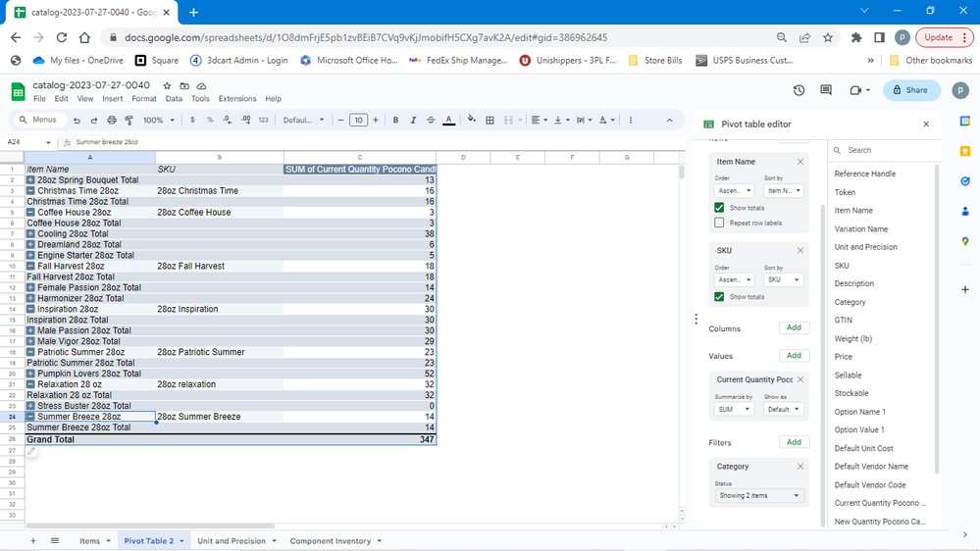The width and height of the screenshot is (980, 551).
Task: Click the Share button
Action: coord(911,90)
